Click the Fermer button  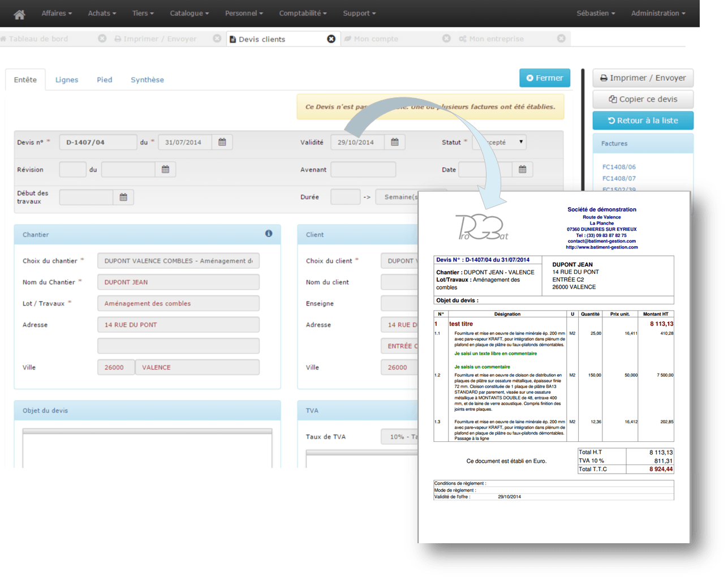[545, 78]
